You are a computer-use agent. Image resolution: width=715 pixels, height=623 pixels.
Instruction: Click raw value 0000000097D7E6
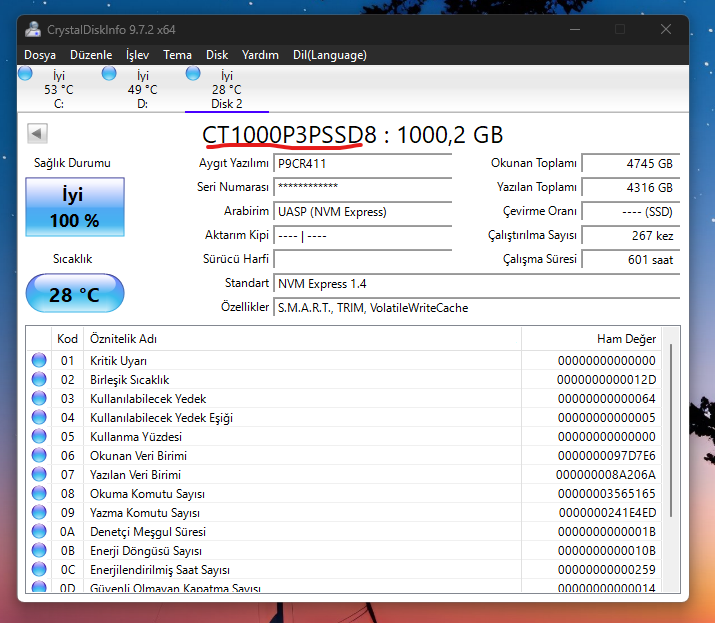click(x=606, y=456)
